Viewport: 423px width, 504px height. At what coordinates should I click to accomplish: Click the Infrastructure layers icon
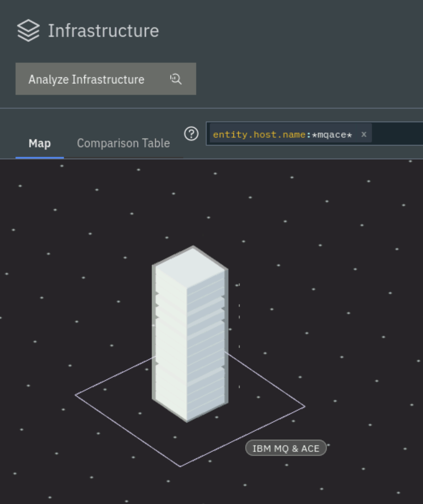(x=28, y=30)
